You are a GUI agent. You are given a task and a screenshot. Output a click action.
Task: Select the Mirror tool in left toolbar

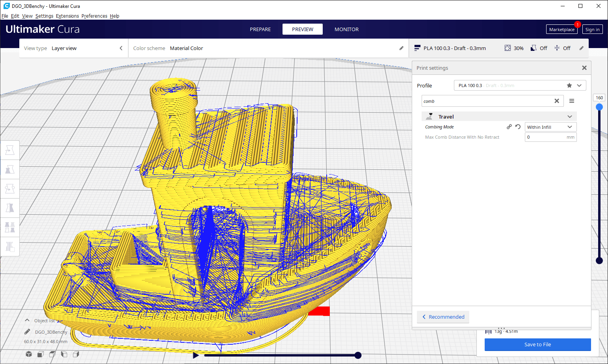point(10,208)
